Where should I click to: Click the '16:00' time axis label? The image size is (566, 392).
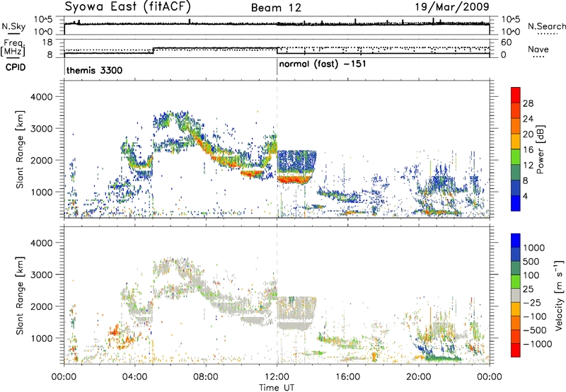click(x=347, y=377)
